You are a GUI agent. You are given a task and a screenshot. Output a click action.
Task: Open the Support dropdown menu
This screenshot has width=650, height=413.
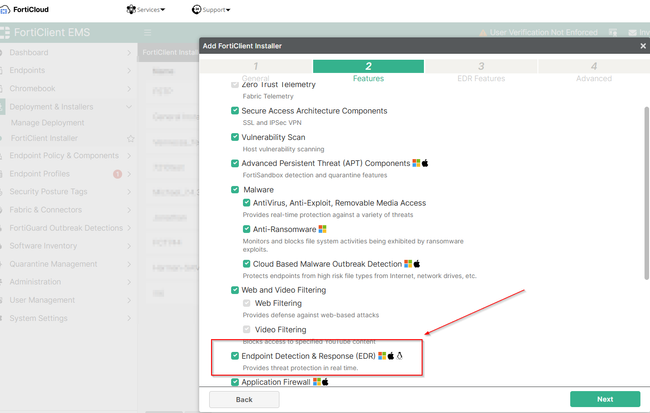(211, 10)
